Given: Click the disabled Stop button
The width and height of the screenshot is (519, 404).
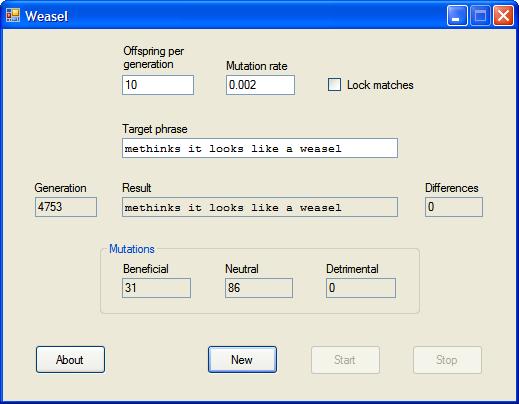Looking at the screenshot, I should pyautogui.click(x=447, y=360).
